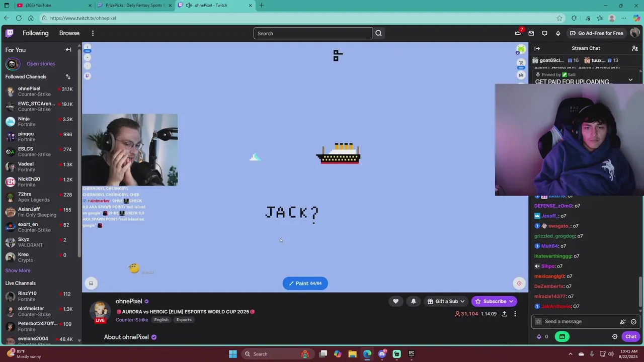Click the green channel points chest button
This screenshot has width=644, height=362.
click(x=562, y=337)
